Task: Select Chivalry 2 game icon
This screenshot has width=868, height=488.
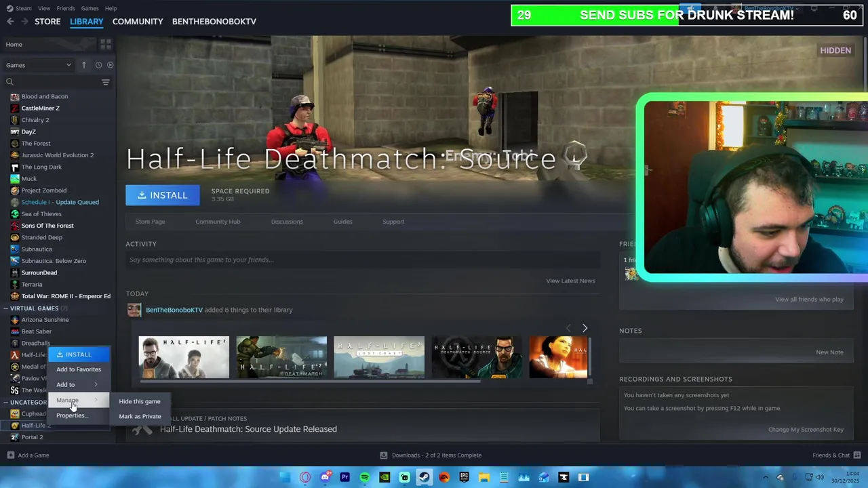Action: pos(15,120)
